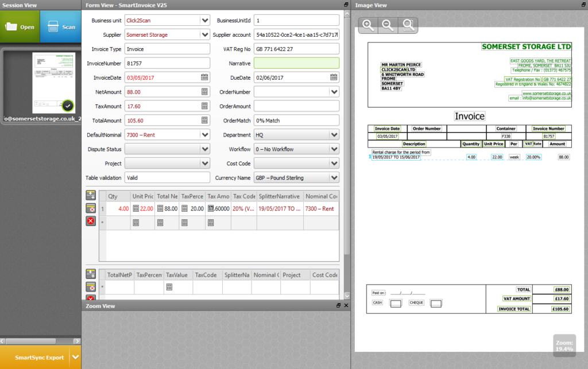The height and width of the screenshot is (369, 588).
Task: Click the InvoiceNumber field showing 81757
Action: [167, 63]
